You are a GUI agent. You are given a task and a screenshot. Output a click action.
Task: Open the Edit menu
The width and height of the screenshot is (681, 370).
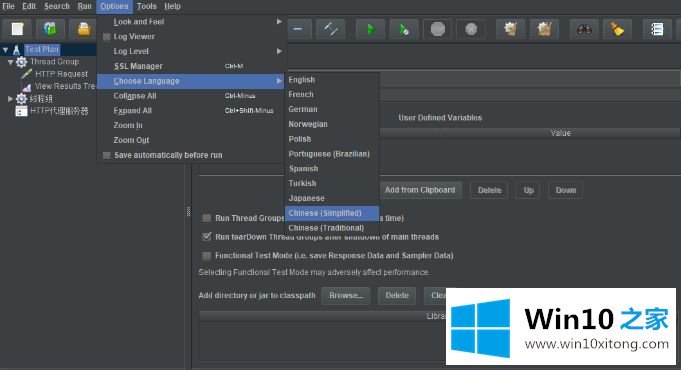tap(29, 6)
